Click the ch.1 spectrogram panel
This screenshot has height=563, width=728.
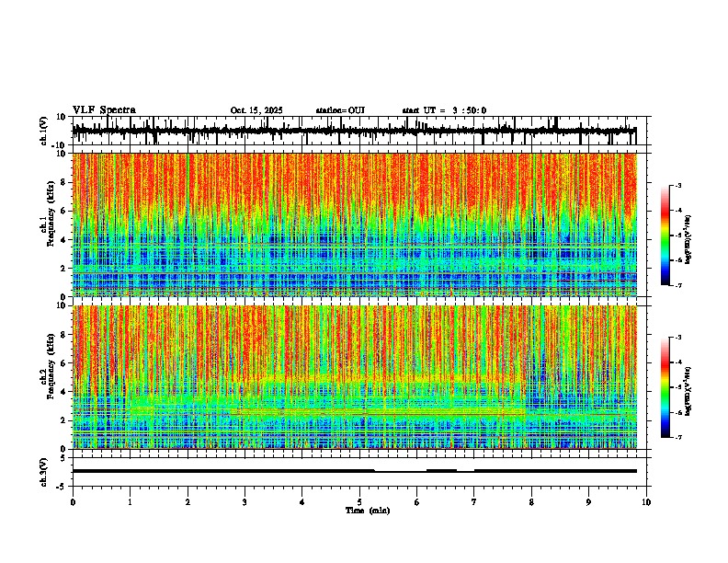tap(355, 224)
